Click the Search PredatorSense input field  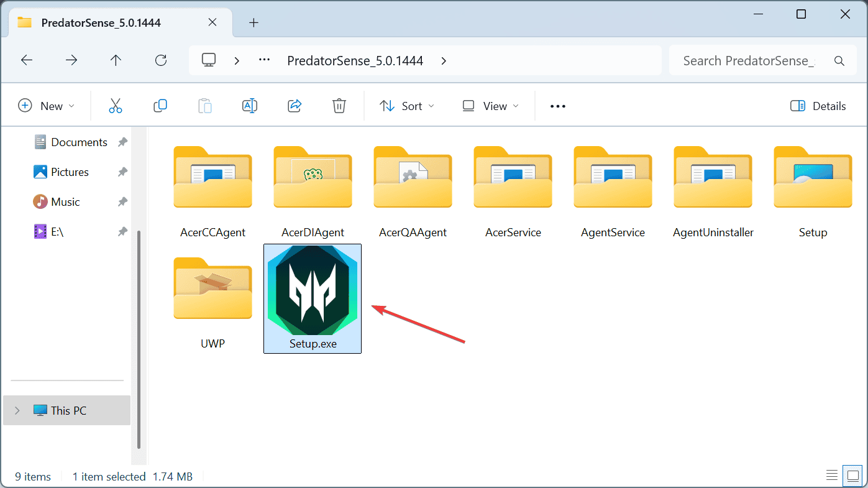749,61
